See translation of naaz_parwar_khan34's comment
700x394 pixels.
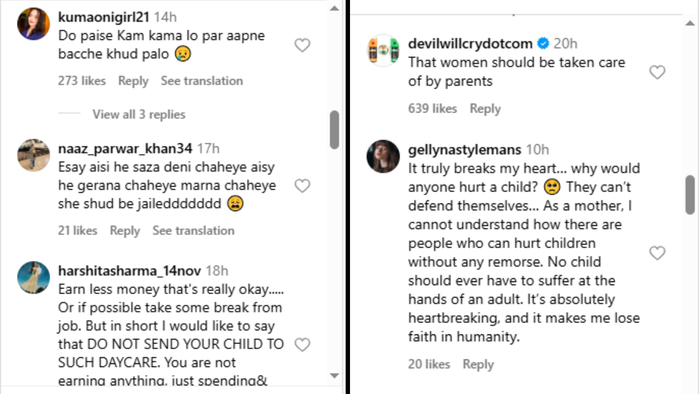click(193, 230)
